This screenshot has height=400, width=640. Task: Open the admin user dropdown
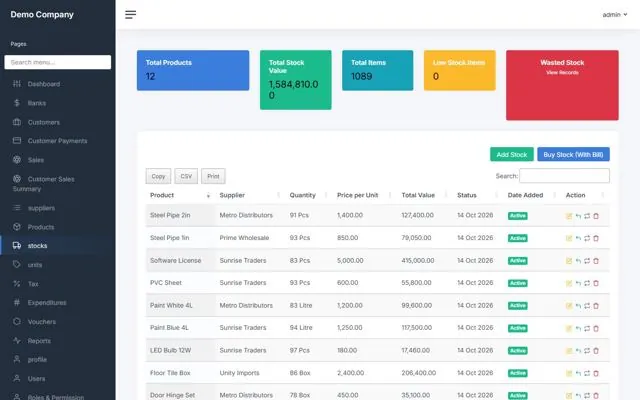(x=615, y=15)
